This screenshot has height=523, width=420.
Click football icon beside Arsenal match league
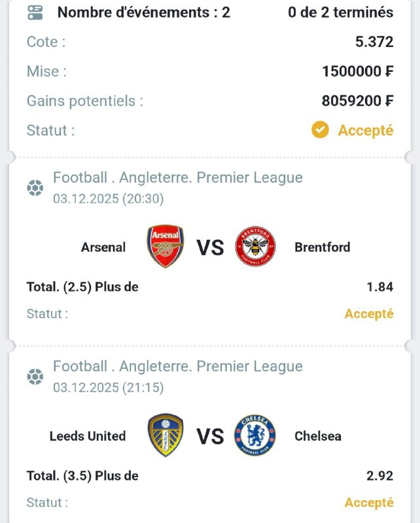tap(35, 188)
